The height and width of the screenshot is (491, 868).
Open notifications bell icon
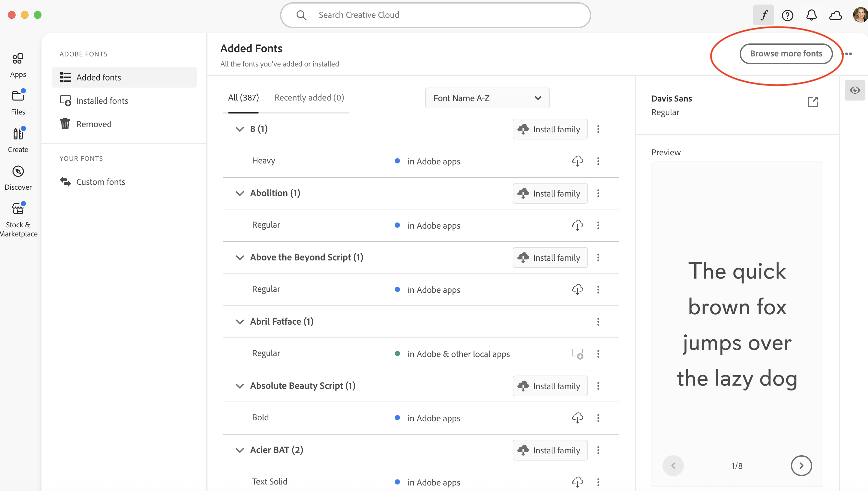point(811,15)
